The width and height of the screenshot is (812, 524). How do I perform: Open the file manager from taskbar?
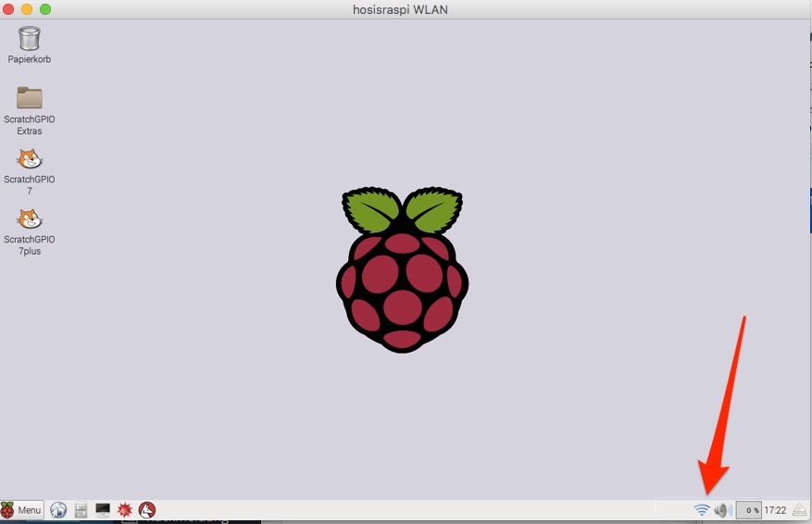81,510
